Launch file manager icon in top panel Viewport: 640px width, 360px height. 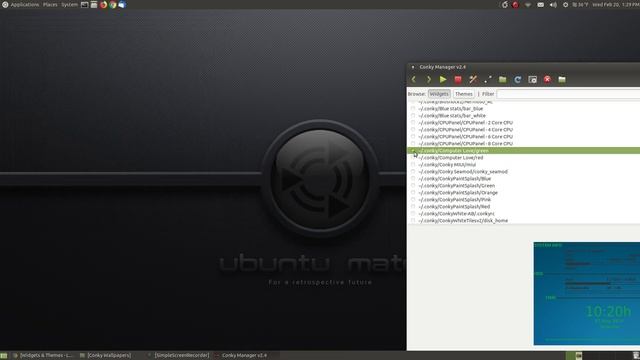coord(94,4)
